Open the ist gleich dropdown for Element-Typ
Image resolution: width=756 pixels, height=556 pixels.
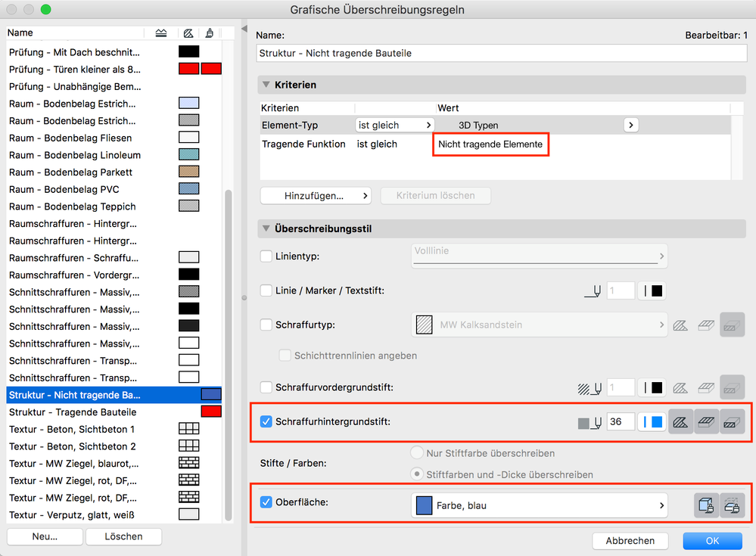coord(395,126)
